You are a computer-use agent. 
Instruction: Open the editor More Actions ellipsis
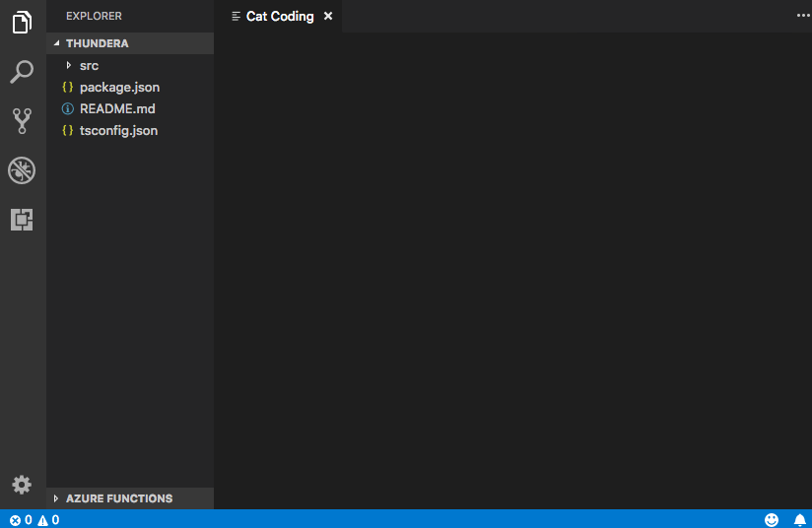(802, 16)
